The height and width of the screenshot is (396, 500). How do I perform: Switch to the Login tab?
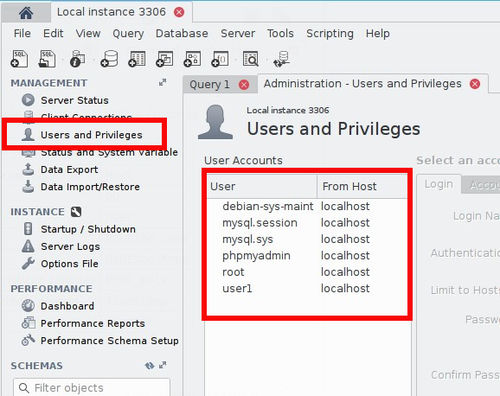click(439, 184)
